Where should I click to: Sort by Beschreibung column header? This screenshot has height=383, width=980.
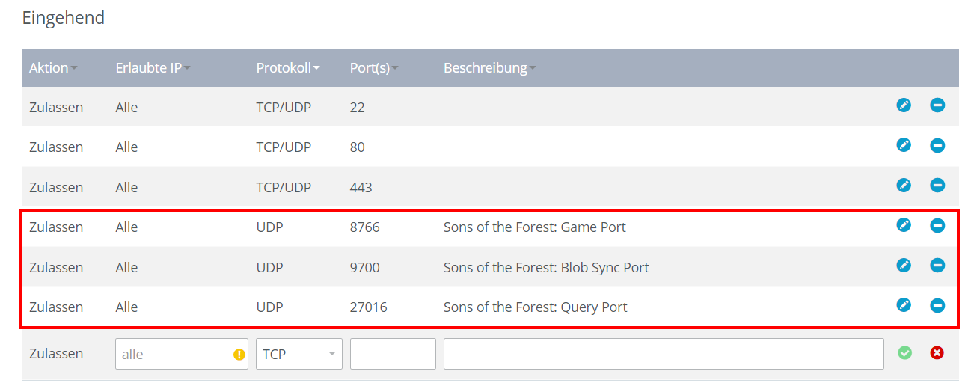490,68
